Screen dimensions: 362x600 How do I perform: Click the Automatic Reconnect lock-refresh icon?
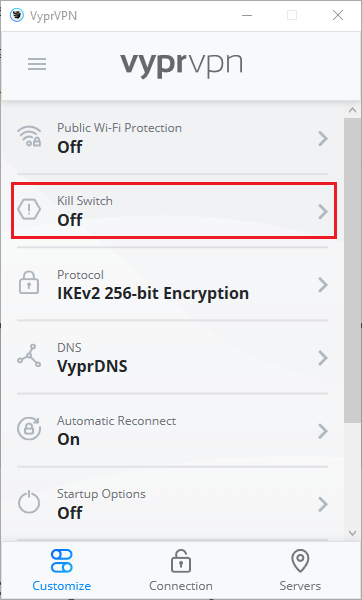29,429
